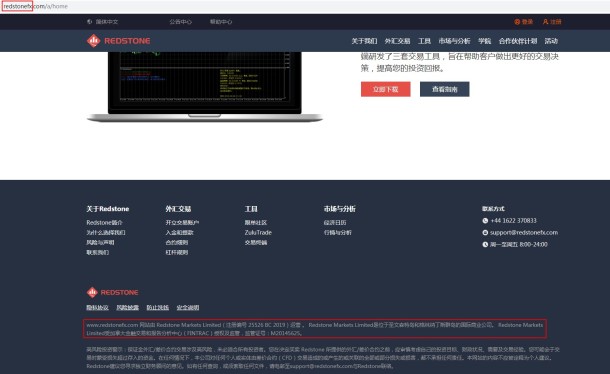
Task: Open 跟单社区 footer link
Action: pos(256,223)
